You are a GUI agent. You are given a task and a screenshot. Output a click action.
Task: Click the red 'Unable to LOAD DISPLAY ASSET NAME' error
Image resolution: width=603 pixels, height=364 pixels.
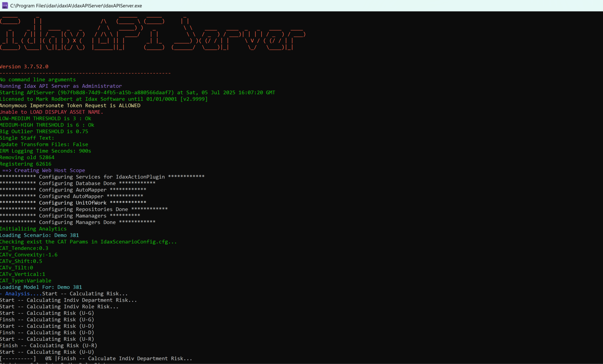(x=52, y=112)
